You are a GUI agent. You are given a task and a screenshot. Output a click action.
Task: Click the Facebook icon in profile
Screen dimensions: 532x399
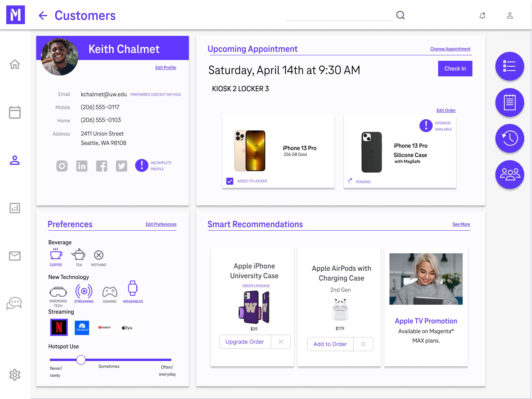coord(101,166)
